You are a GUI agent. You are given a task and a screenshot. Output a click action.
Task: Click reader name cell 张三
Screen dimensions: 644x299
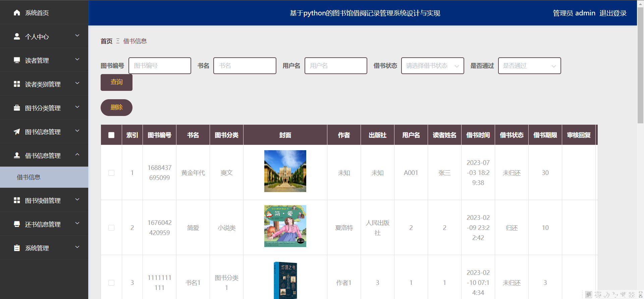[x=444, y=173]
